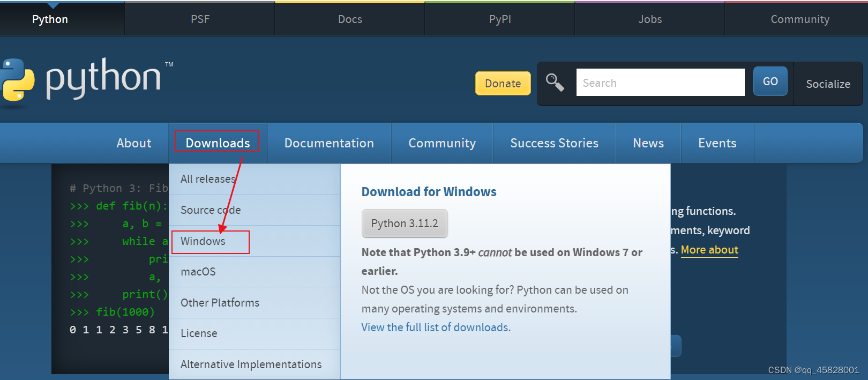Click the Python logo icon
This screenshot has height=380, width=868.
17,80
